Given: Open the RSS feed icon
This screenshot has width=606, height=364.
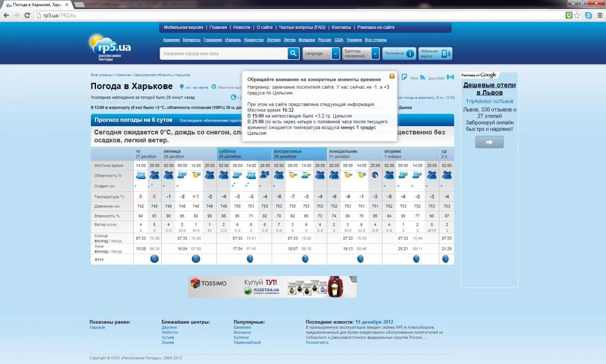Looking at the screenshot, I should (x=422, y=78).
